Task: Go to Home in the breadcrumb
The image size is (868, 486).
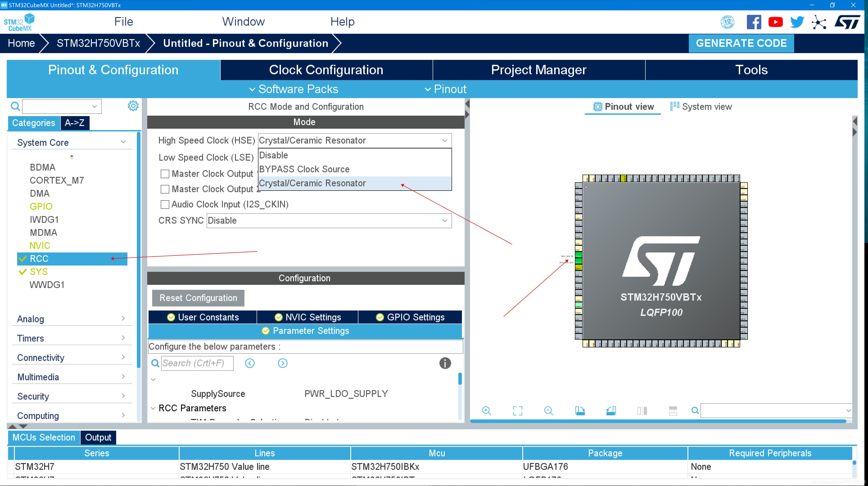Action: pyautogui.click(x=21, y=43)
